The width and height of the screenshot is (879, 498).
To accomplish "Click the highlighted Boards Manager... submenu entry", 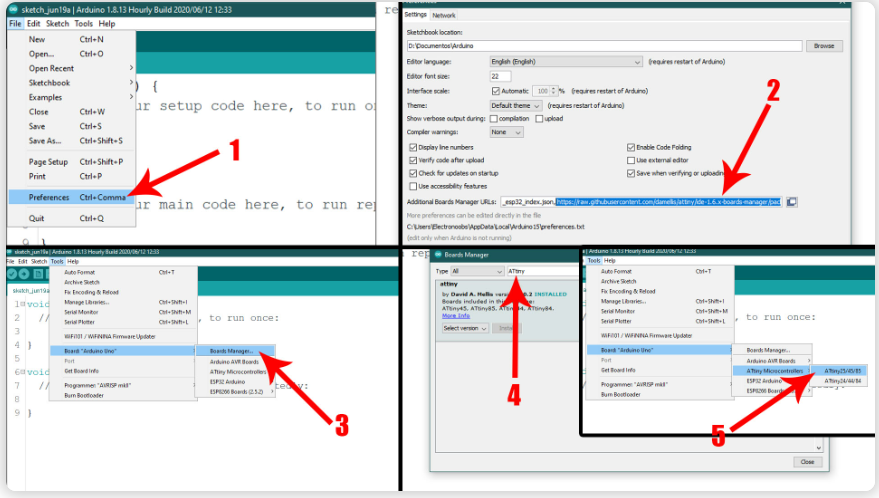I will point(235,351).
